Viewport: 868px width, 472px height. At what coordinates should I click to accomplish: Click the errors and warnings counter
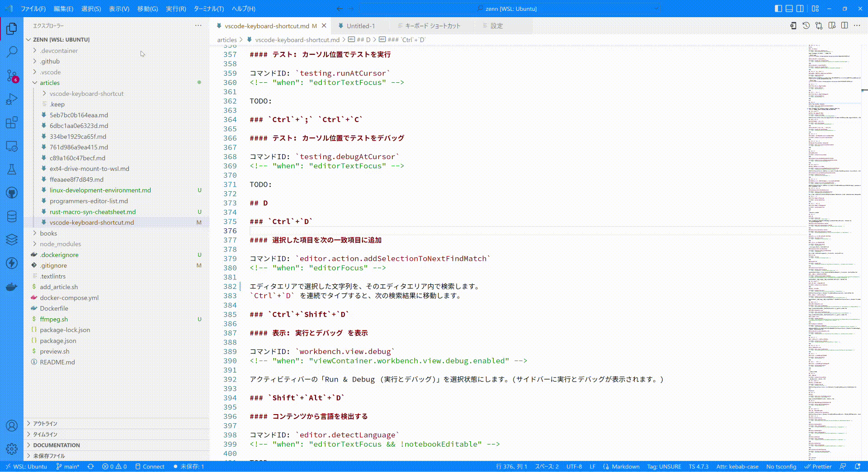coord(114,467)
